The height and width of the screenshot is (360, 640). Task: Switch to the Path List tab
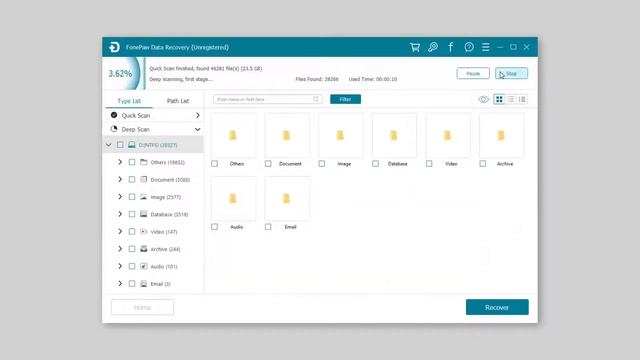[x=178, y=101]
